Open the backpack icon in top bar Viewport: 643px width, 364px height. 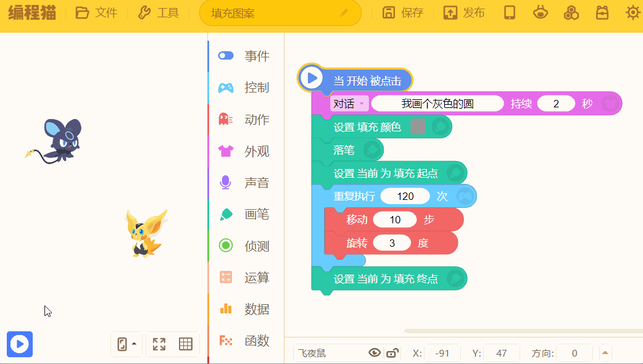pos(602,13)
